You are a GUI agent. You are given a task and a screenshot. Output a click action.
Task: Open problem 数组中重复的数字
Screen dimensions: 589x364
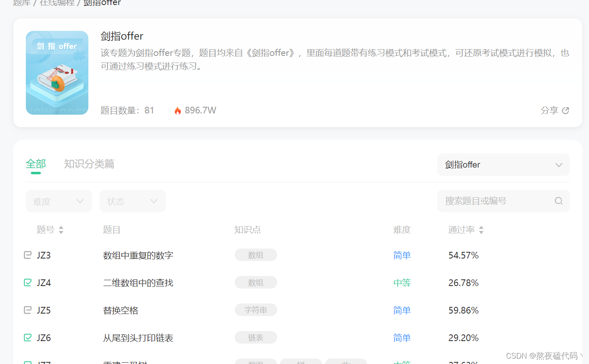click(x=138, y=255)
